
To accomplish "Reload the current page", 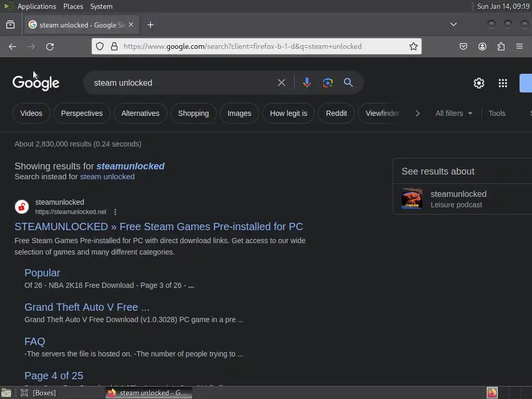I will [x=50, y=46].
